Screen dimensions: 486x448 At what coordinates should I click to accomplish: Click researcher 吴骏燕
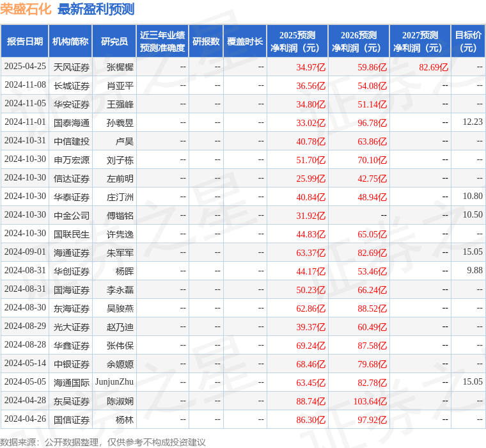(120, 308)
